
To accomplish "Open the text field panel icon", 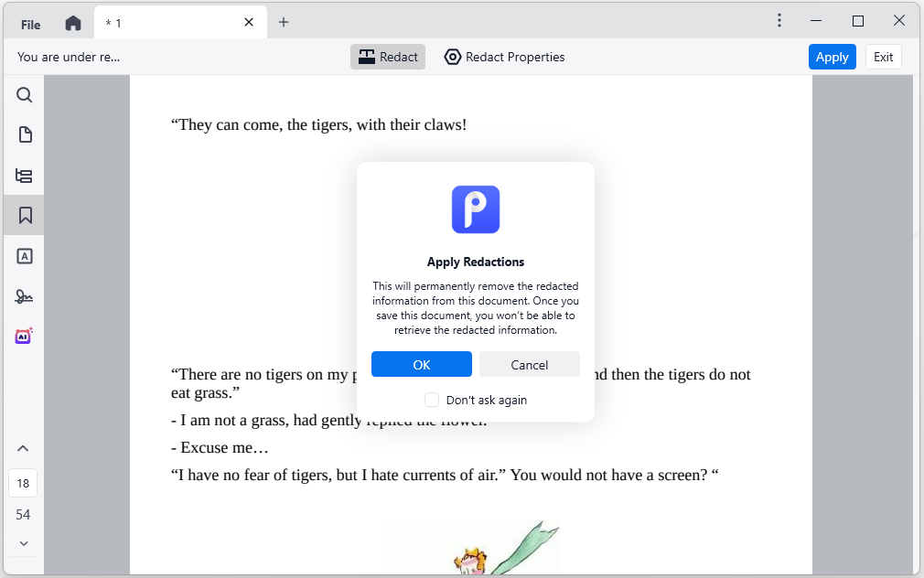I will [24, 256].
